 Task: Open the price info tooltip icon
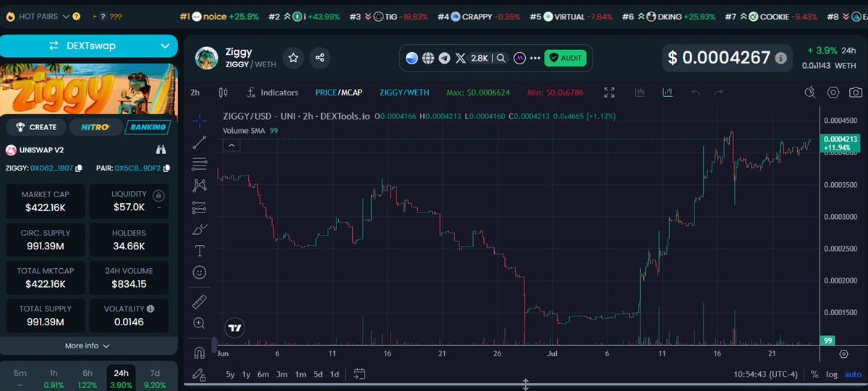pyautogui.click(x=780, y=59)
